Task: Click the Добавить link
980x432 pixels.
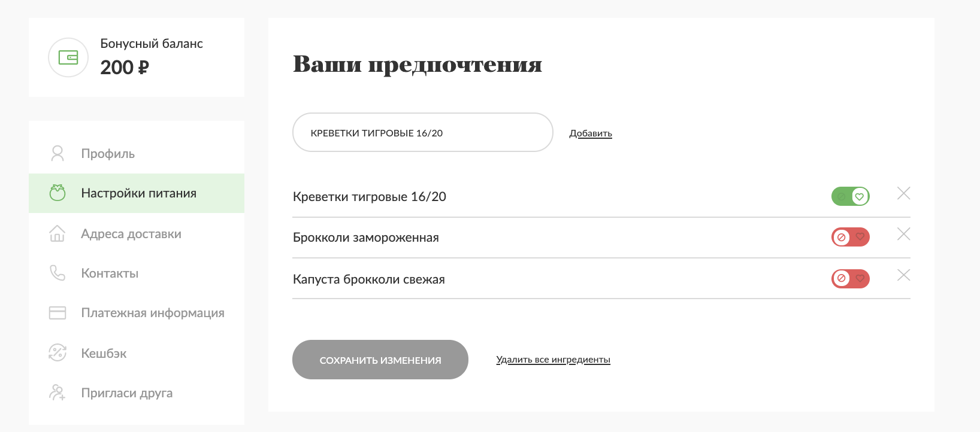Action: tap(591, 133)
